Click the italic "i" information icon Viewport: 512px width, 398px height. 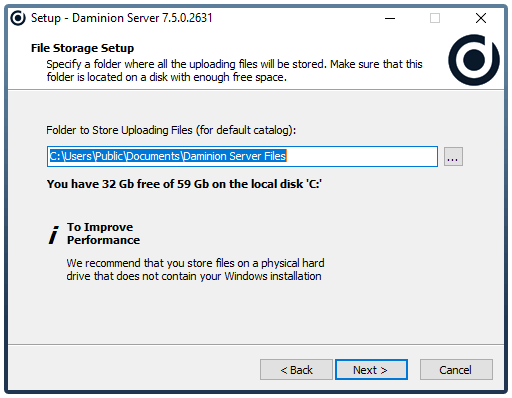(53, 235)
